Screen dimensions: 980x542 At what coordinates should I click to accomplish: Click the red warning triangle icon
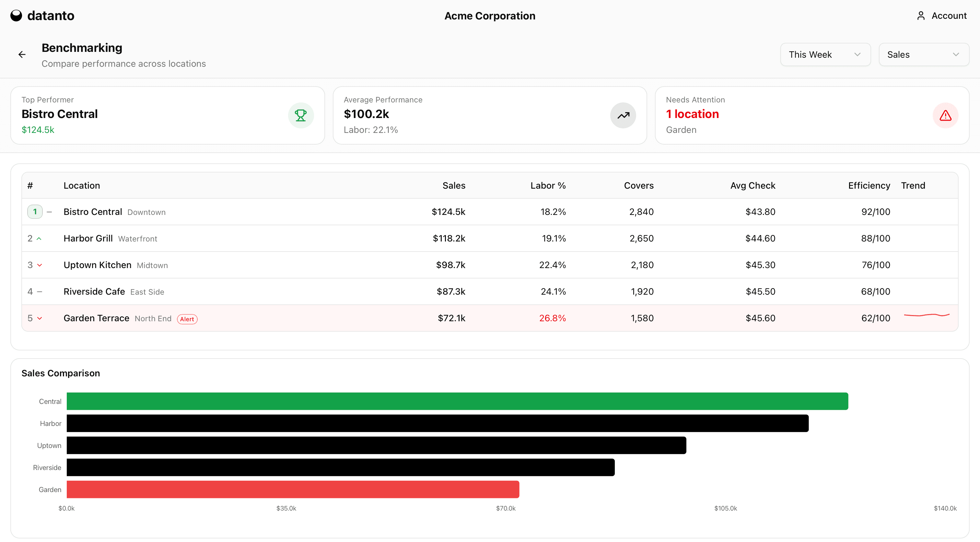point(945,115)
